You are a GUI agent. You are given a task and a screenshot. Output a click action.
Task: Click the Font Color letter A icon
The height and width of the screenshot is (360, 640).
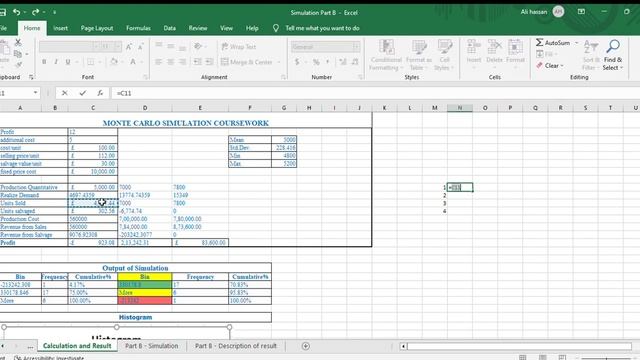pos(133,62)
